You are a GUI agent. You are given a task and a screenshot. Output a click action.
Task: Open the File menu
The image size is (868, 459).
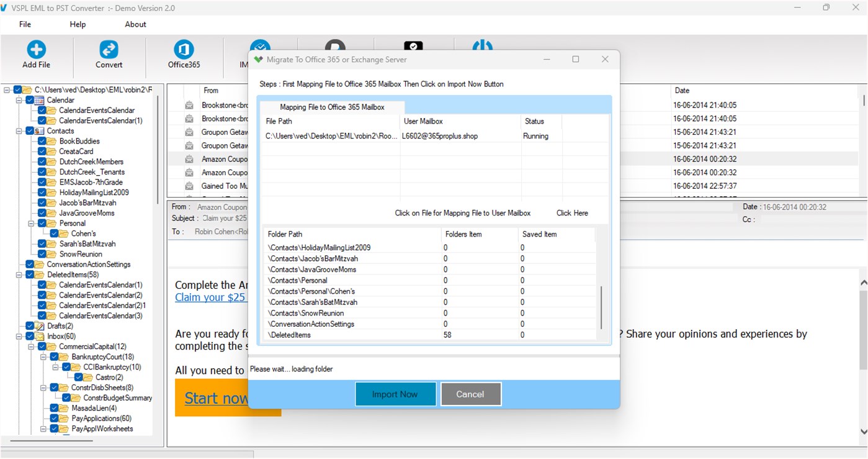tap(24, 24)
